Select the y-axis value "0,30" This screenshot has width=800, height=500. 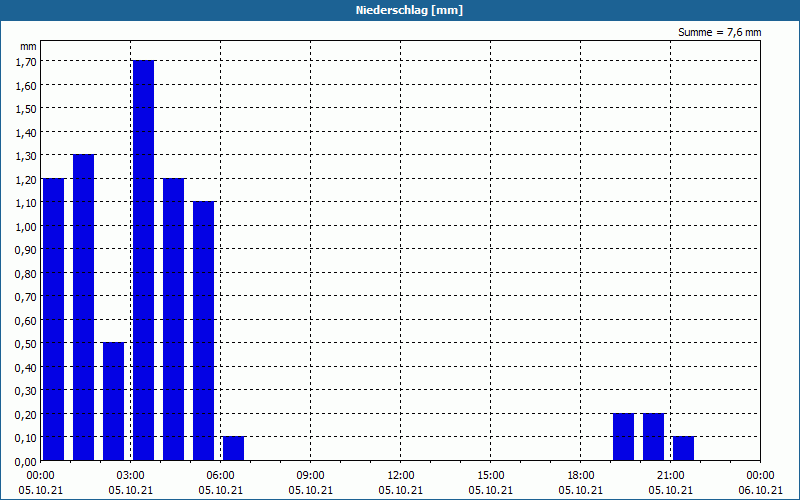click(27, 391)
